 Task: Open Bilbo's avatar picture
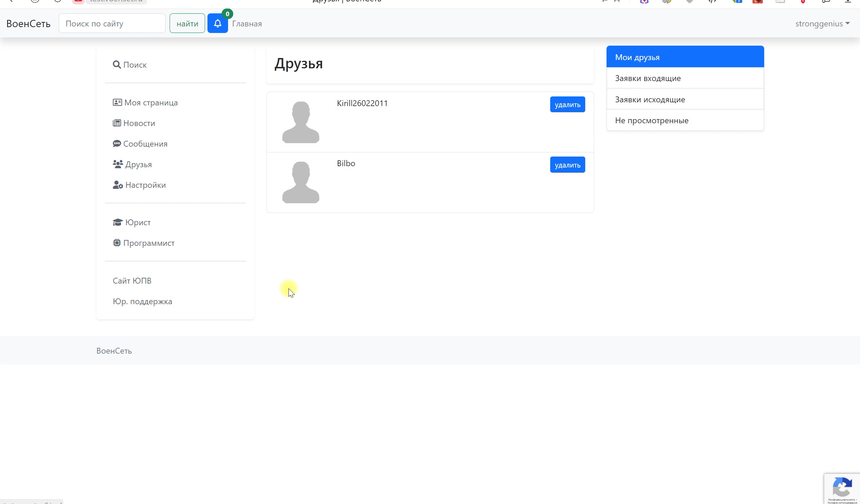301,182
